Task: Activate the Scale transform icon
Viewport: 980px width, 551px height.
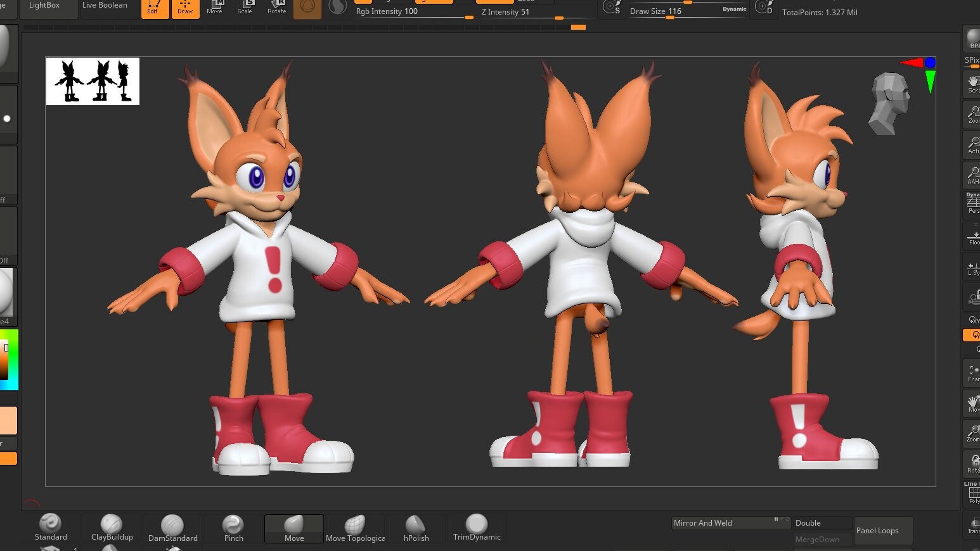Action: [x=245, y=8]
